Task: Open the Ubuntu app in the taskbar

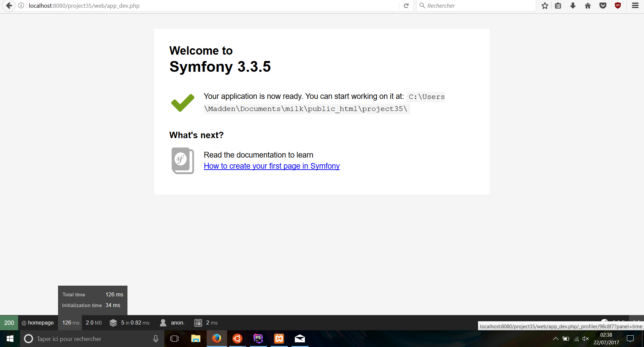Action: pyautogui.click(x=237, y=339)
